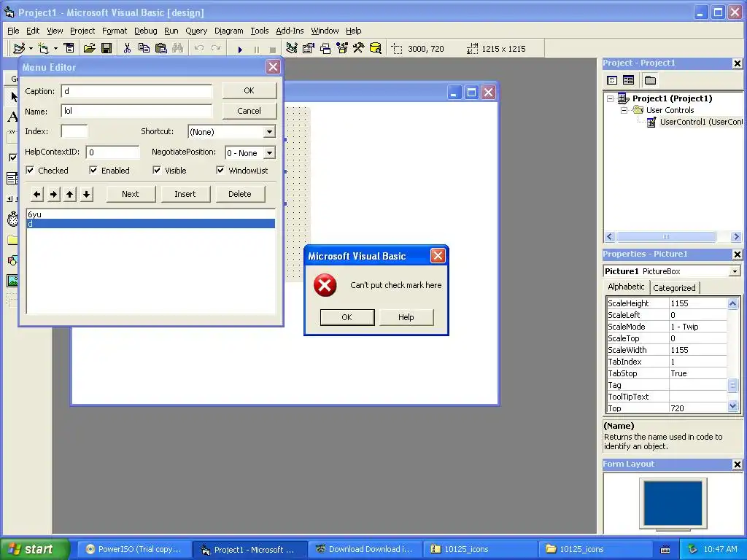
Task: Open the Picture1 object selector dropdown
Action: (x=735, y=271)
